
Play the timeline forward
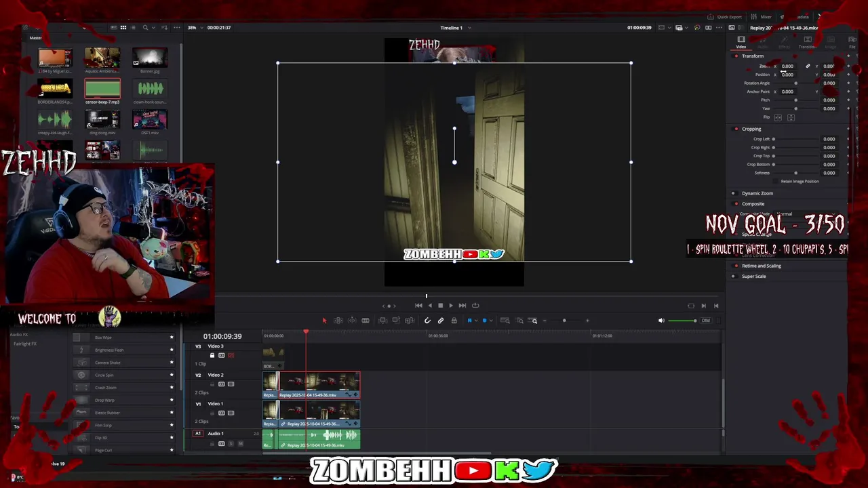(451, 306)
